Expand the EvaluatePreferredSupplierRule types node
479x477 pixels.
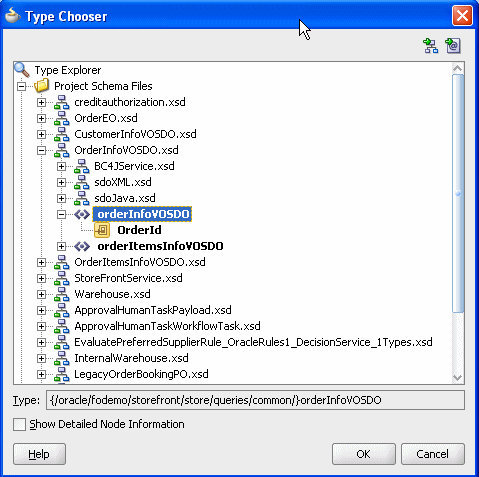[41, 342]
